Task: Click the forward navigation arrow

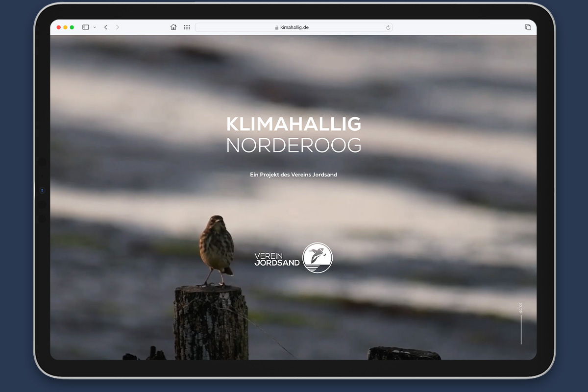Action: click(x=118, y=27)
